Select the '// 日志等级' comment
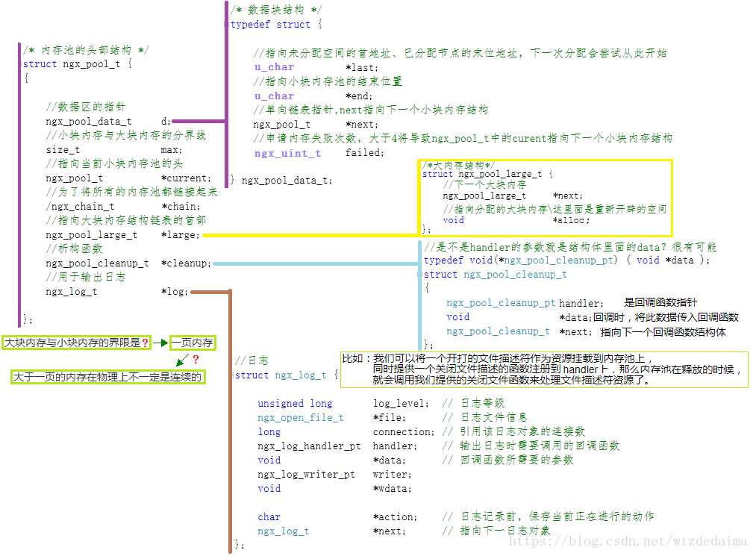The height and width of the screenshot is (556, 756). click(x=473, y=403)
